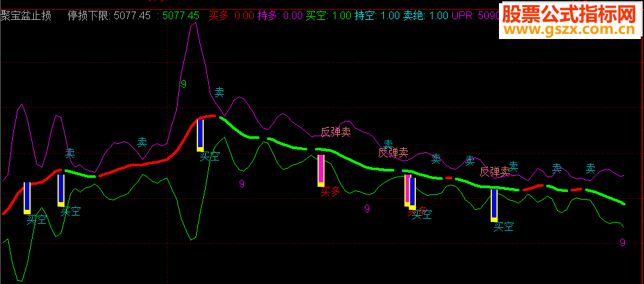Select the rightmost 反弹卖 label
644x284 pixels.
click(495, 171)
